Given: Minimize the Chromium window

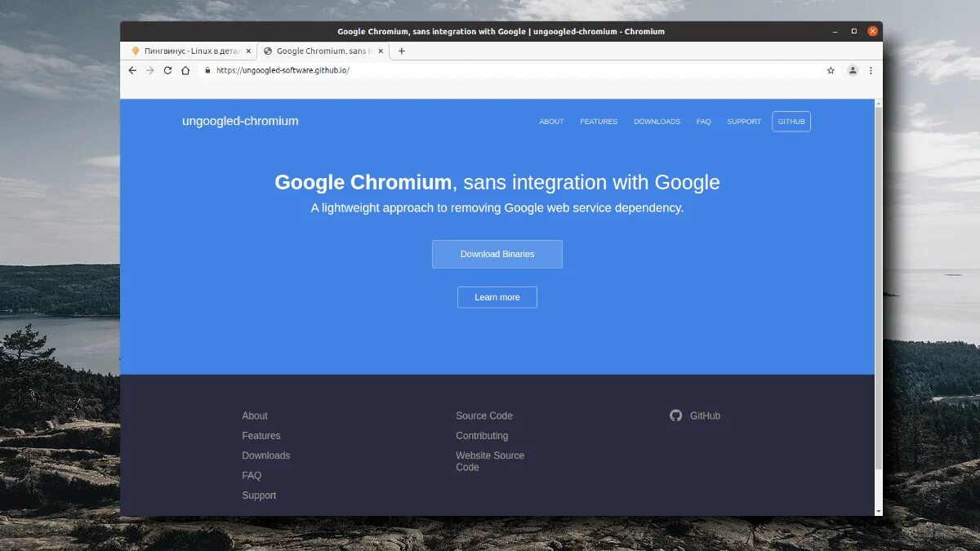Looking at the screenshot, I should point(835,32).
